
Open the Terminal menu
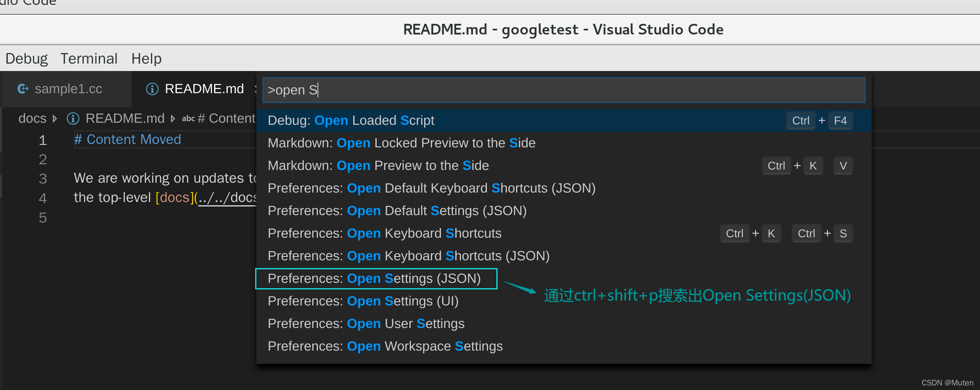[x=89, y=59]
